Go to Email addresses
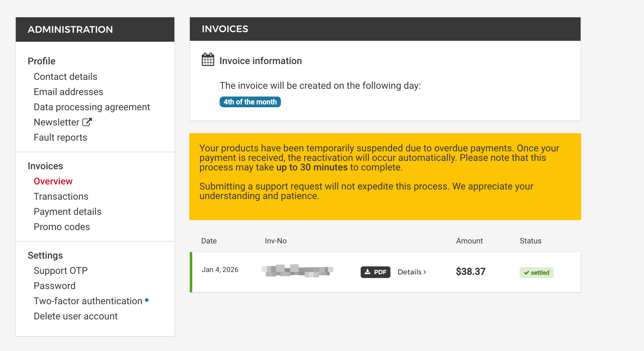Image resolution: width=644 pixels, height=351 pixels. (x=68, y=92)
